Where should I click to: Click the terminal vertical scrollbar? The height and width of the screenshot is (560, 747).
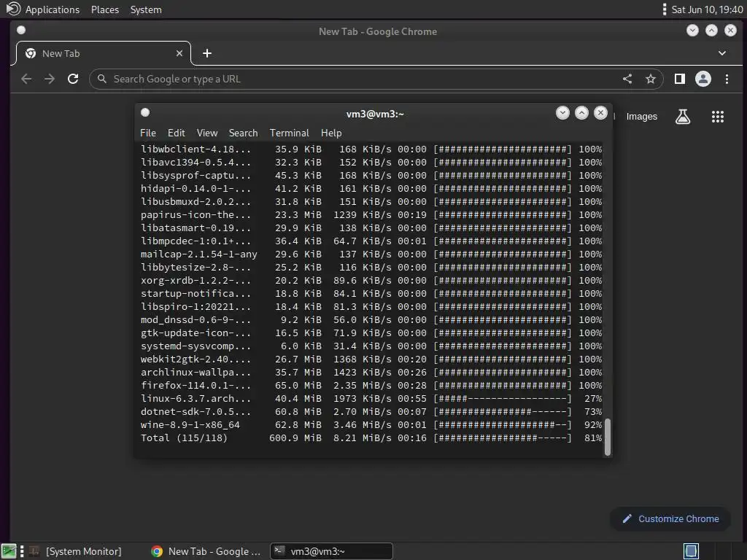pos(608,437)
